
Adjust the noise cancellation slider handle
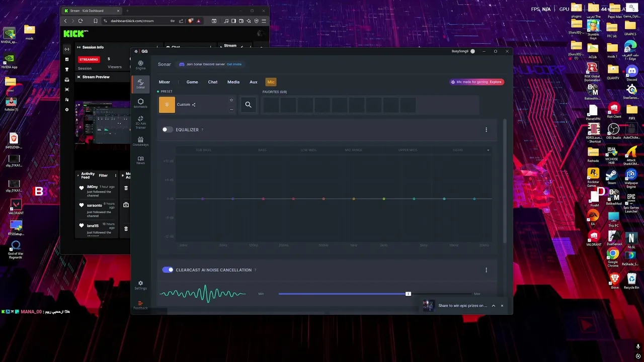[408, 294]
